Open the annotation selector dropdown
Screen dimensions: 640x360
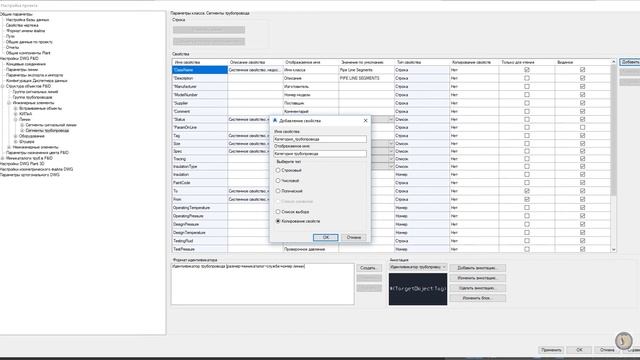[444, 267]
